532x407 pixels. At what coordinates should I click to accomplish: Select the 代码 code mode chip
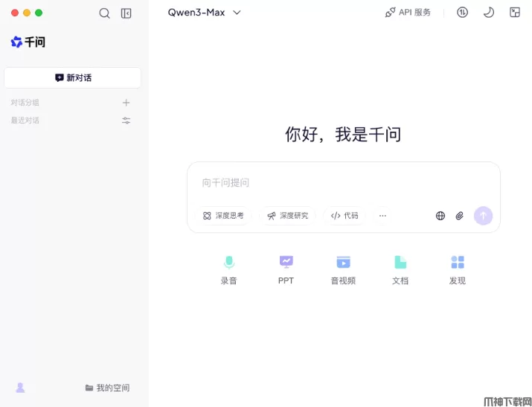[344, 216]
